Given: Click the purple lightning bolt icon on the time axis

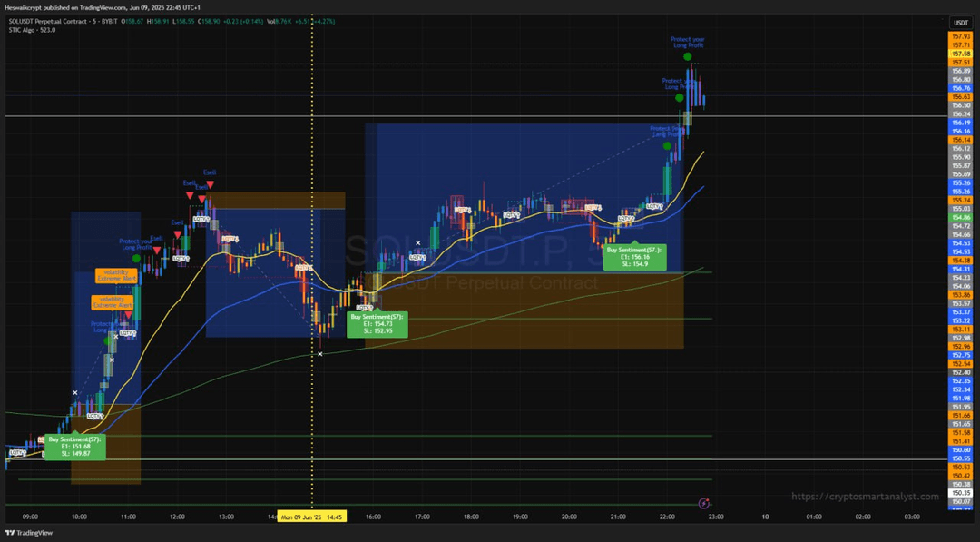Looking at the screenshot, I should 704,503.
